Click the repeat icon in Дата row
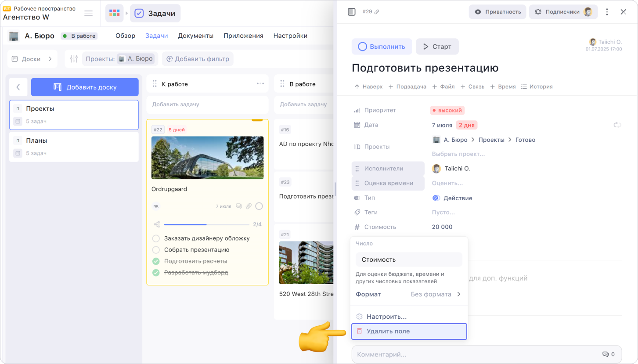The image size is (638, 364). (x=617, y=125)
